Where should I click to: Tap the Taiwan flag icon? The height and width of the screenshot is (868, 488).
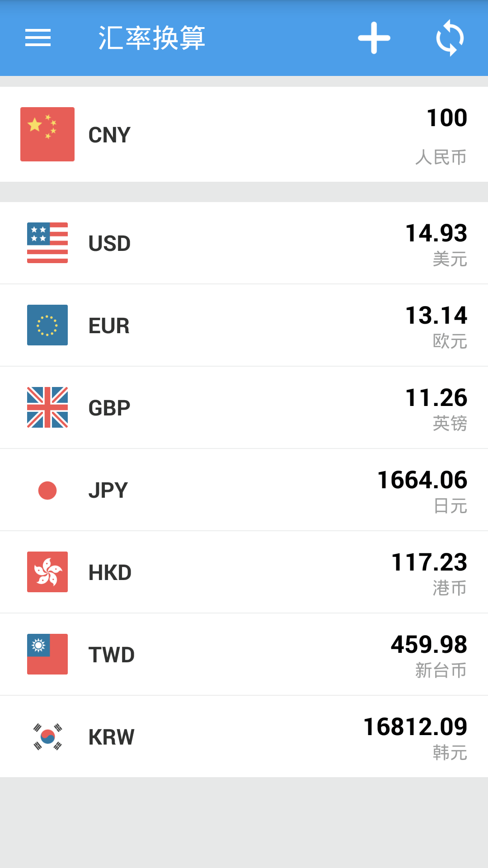tap(47, 654)
